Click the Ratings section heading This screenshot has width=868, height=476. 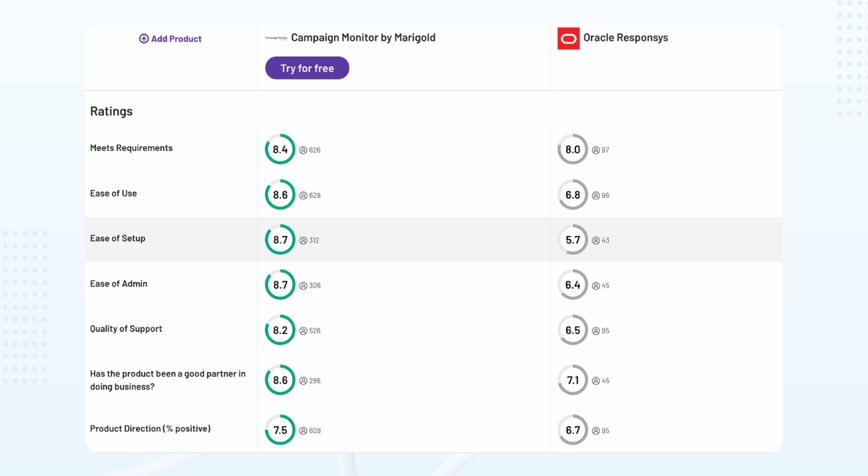112,112
